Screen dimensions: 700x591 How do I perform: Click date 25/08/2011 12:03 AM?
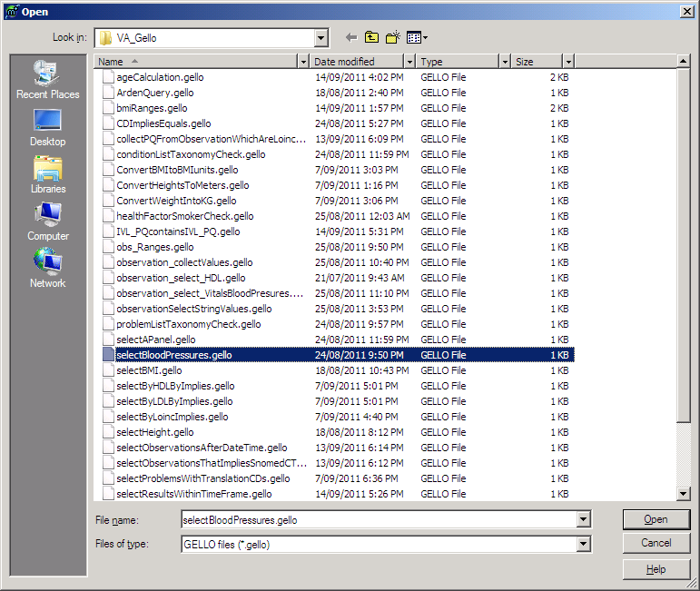[362, 216]
